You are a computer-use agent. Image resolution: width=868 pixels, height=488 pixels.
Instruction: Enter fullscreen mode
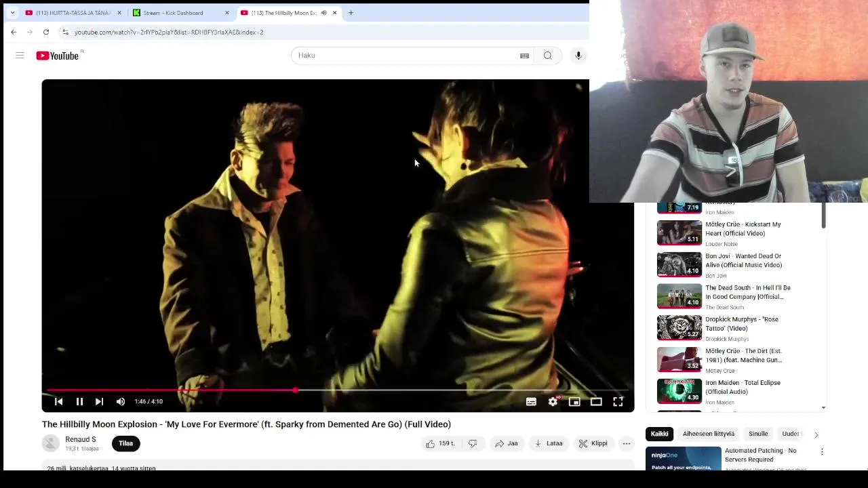point(618,402)
